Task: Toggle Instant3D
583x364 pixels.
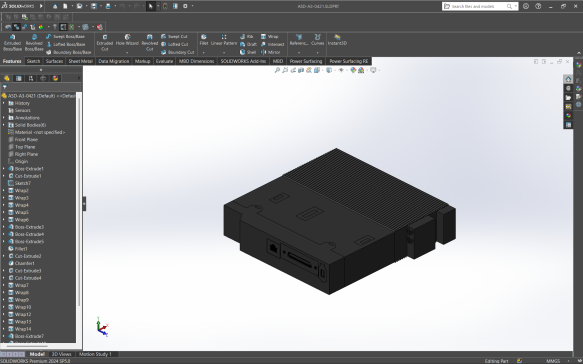Action: pos(337,40)
